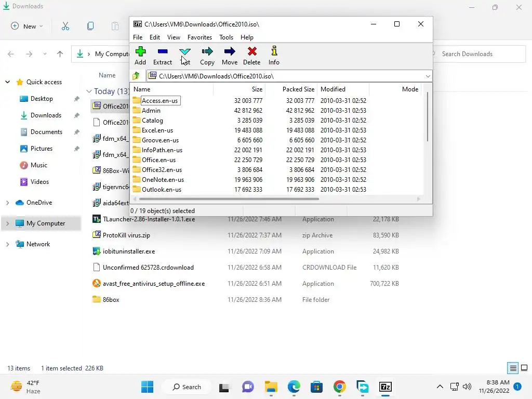
Task: Open Pictures in Quick access
Action: (41, 149)
